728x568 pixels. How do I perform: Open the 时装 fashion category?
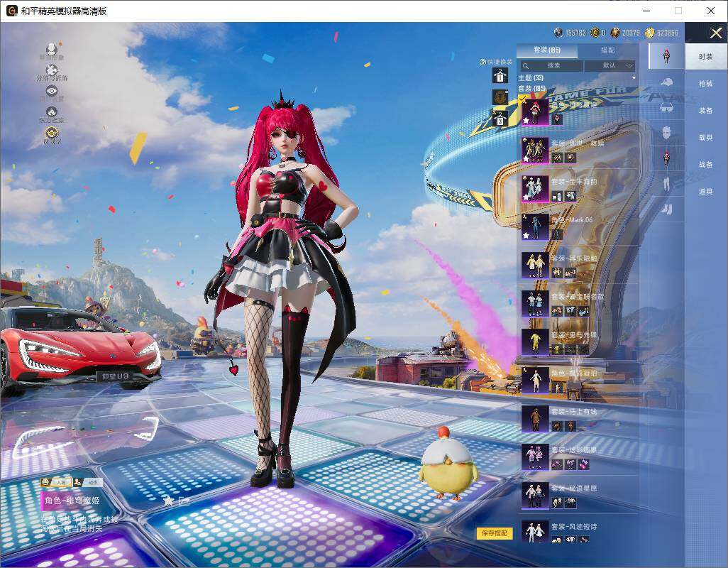[706, 57]
